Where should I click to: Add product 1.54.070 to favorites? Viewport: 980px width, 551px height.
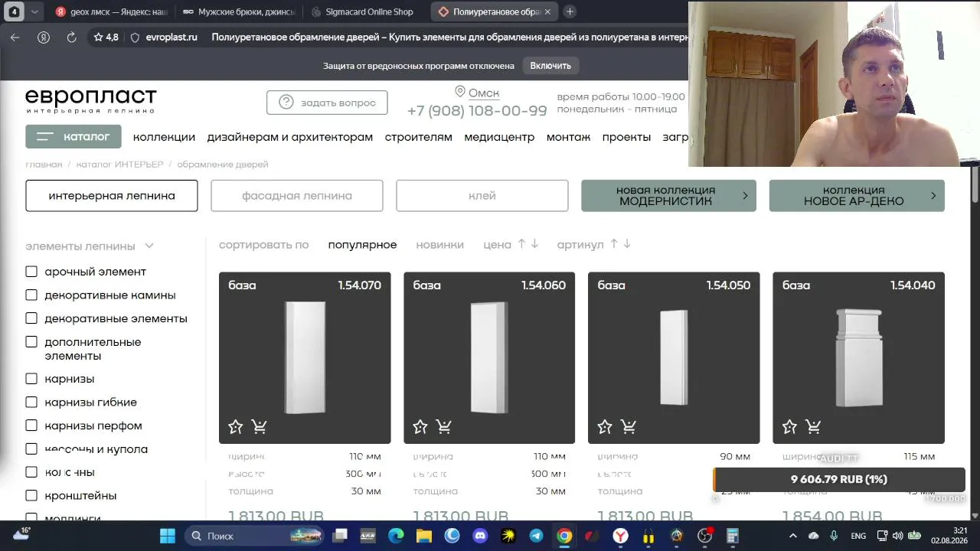click(x=236, y=427)
